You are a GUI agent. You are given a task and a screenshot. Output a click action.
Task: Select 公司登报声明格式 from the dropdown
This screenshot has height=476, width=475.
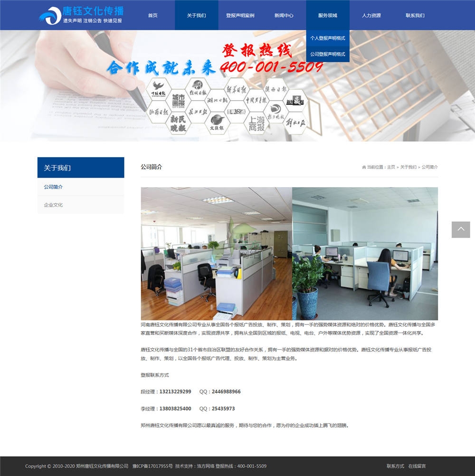pos(328,54)
